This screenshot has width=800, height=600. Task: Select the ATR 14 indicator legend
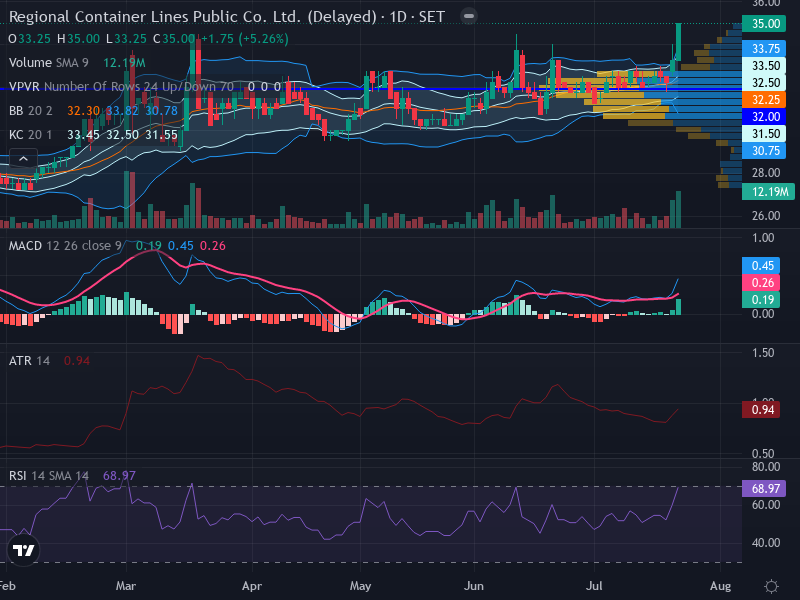tap(29, 361)
